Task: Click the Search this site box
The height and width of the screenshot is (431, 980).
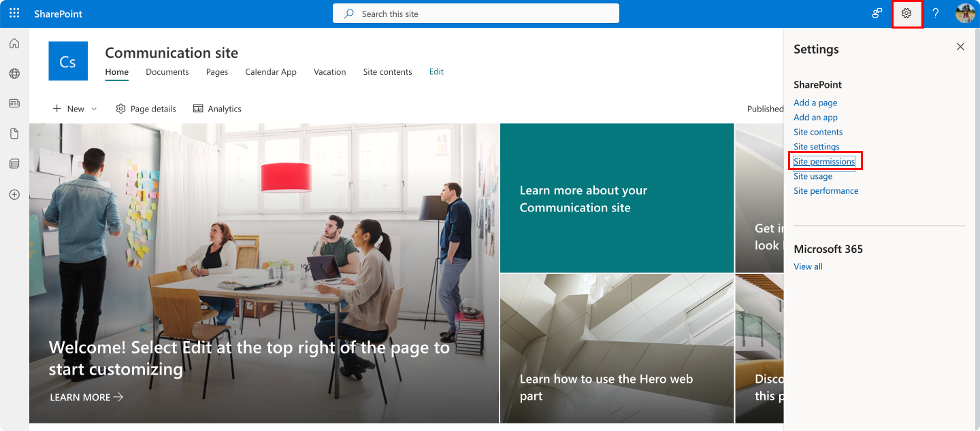Action: coord(476,14)
